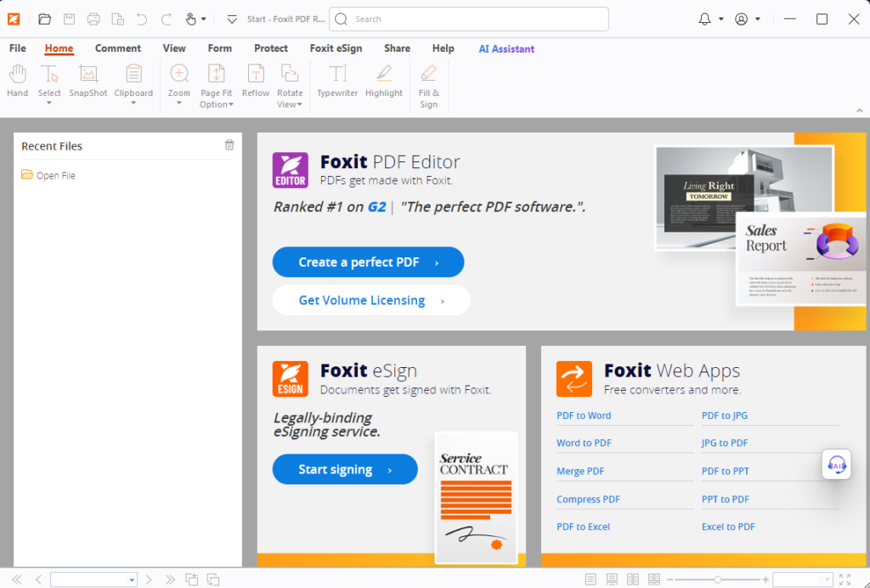Open the Rotate View dropdown

[299, 105]
